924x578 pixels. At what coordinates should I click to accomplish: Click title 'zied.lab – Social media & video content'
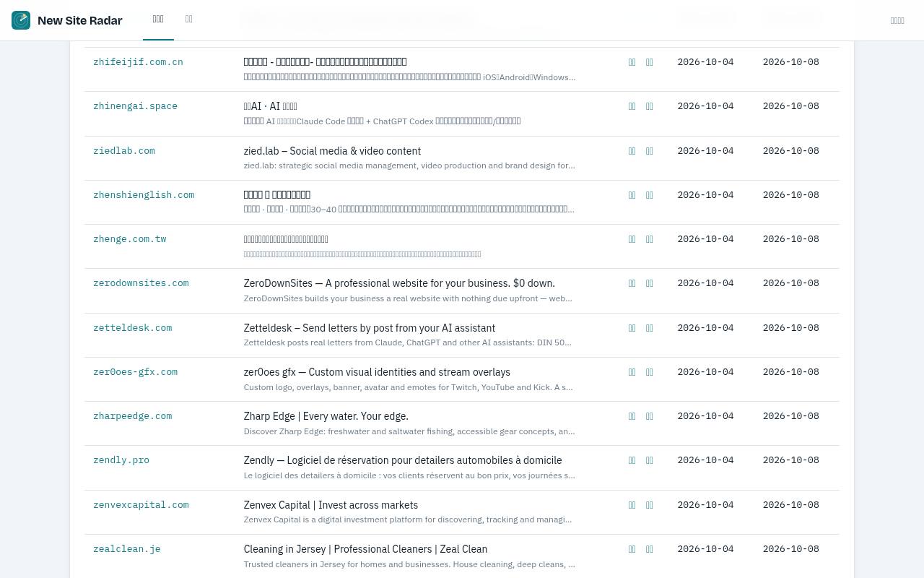click(332, 151)
